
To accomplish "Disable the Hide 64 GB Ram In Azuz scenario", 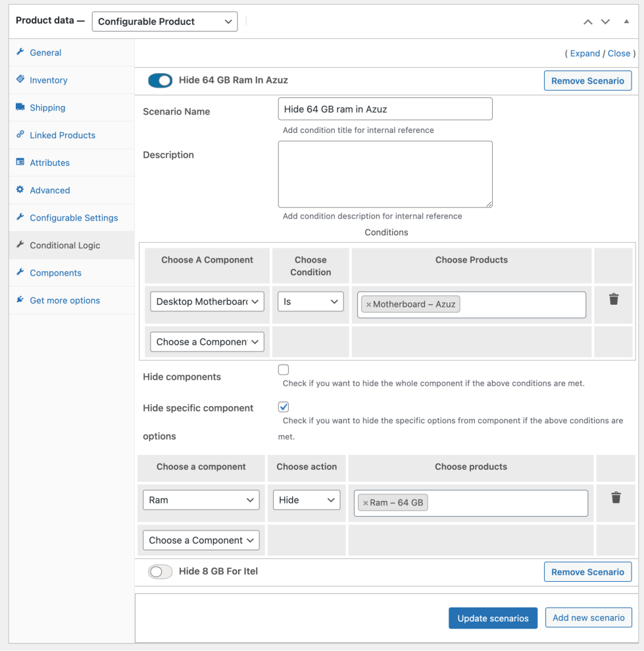I will tap(160, 80).
